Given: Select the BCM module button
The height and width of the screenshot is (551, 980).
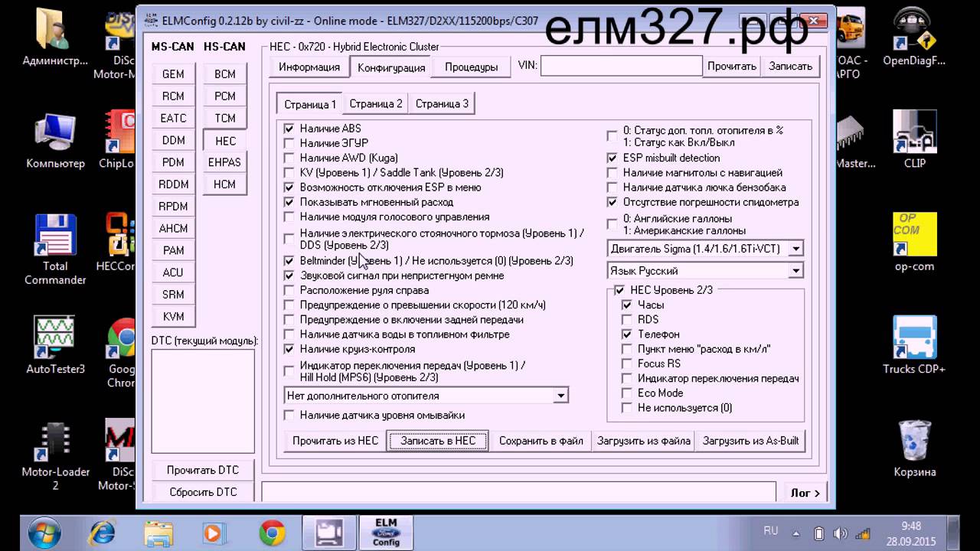Looking at the screenshot, I should pyautogui.click(x=225, y=74).
